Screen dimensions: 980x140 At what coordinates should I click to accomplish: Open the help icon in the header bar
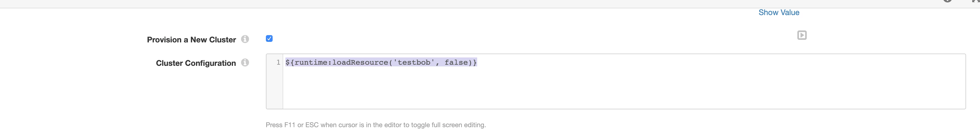point(948,1)
